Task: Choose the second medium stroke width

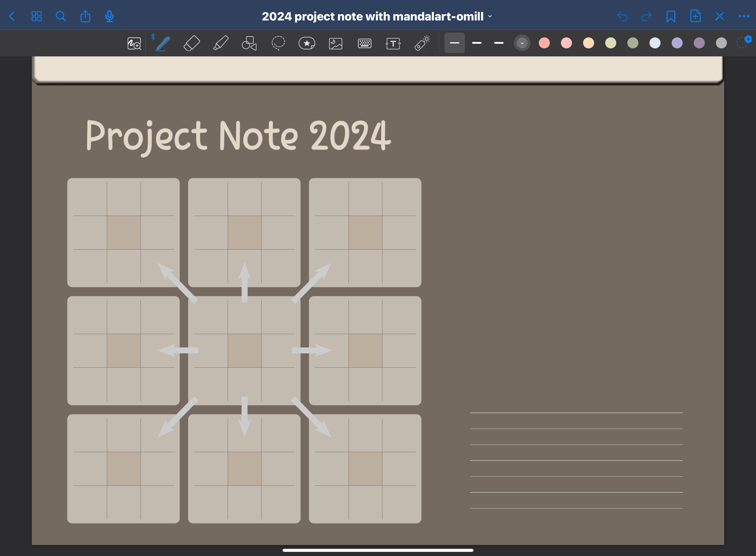Action: (x=477, y=43)
